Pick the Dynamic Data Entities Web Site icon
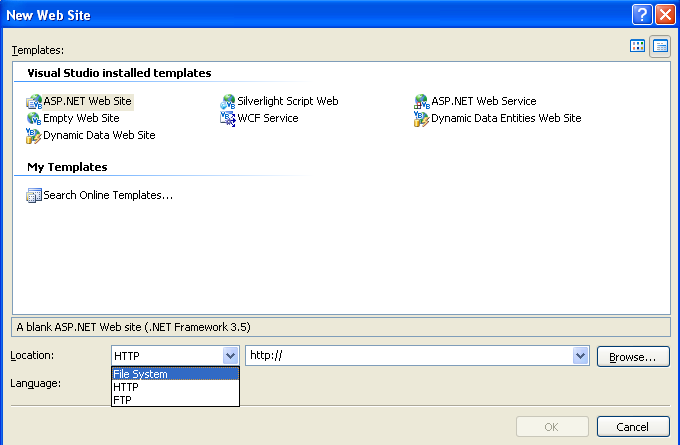This screenshot has width=680, height=445. pyautogui.click(x=422, y=118)
